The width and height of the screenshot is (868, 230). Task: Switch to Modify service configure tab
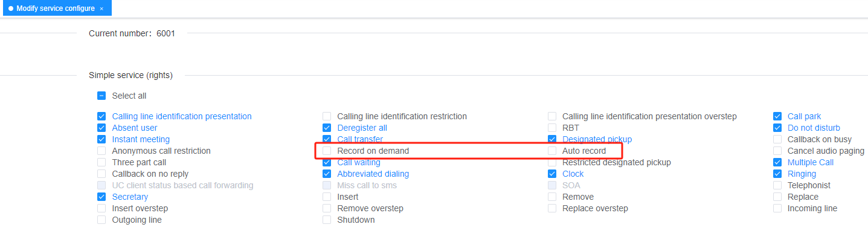click(x=56, y=8)
